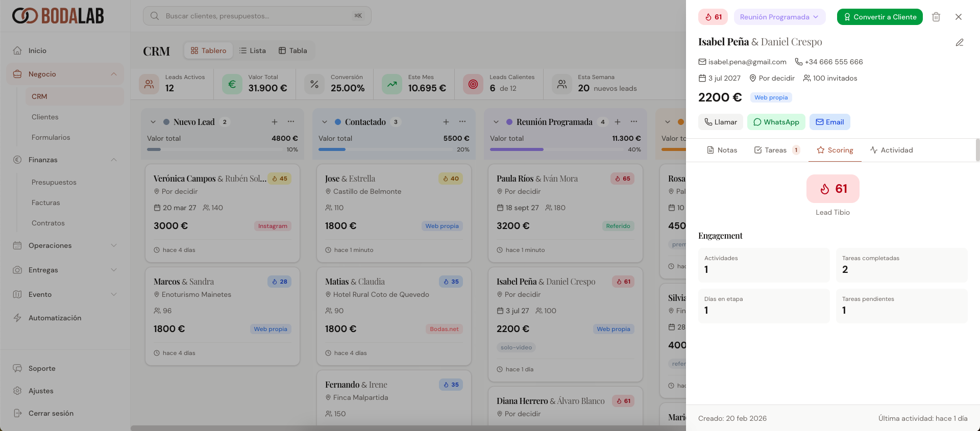Click the search clients input field
The height and width of the screenshot is (431, 980).
tap(257, 16)
